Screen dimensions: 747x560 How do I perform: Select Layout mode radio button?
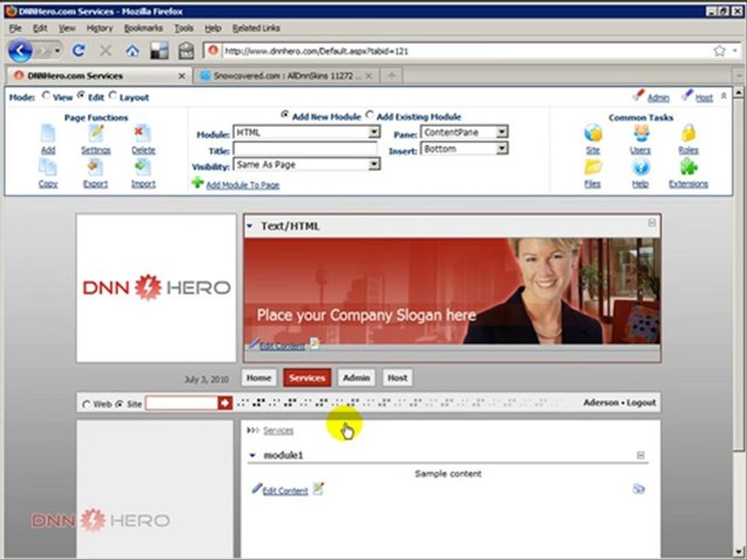(112, 96)
